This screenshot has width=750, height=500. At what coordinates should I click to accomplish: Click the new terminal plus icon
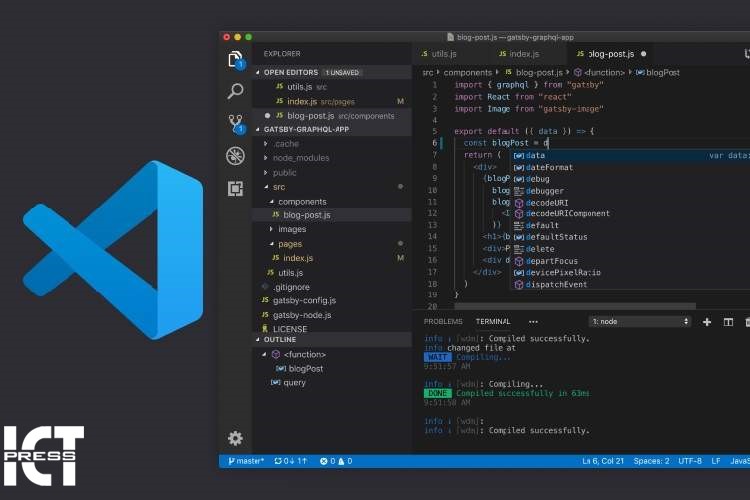coord(707,322)
